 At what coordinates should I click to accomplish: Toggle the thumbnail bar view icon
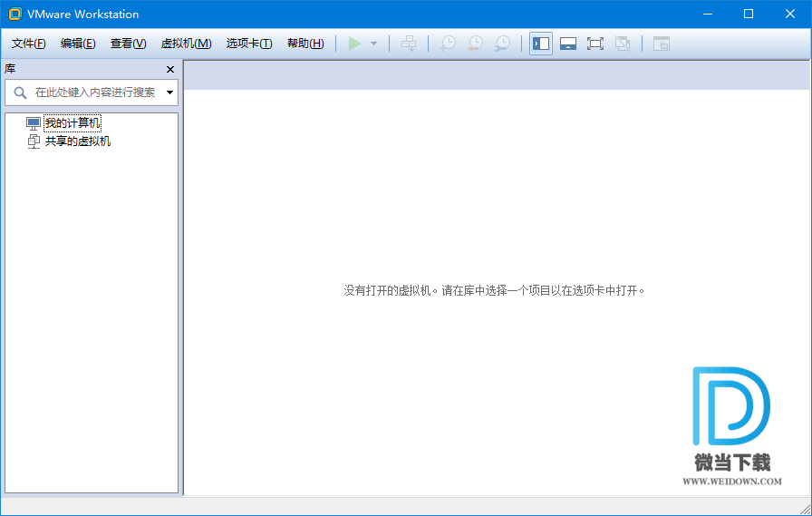[x=568, y=44]
